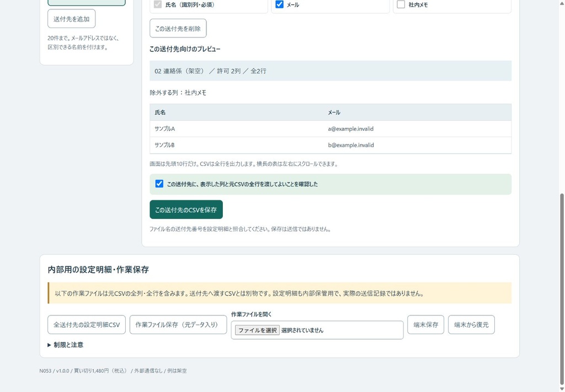Click the ファイル名の送付先番号 hint text
Image resolution: width=565 pixels, height=392 pixels.
coord(241,229)
